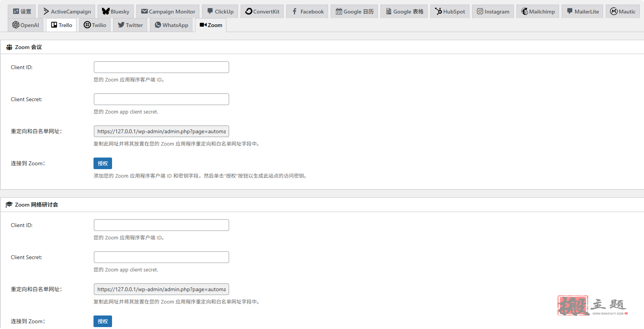644x329 pixels.
Task: Click the authorization hint text starting with 添加您的
Action: (x=201, y=176)
